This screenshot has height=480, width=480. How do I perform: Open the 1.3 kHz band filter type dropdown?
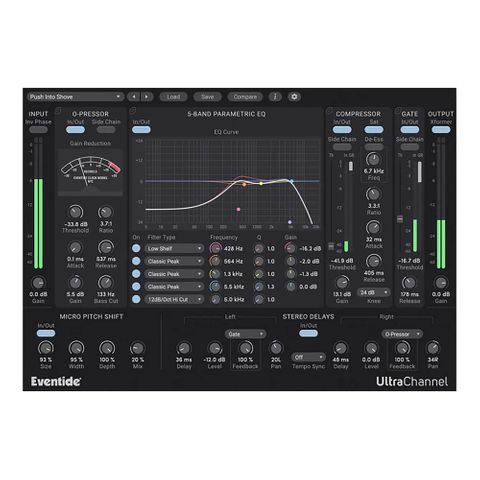(174, 274)
